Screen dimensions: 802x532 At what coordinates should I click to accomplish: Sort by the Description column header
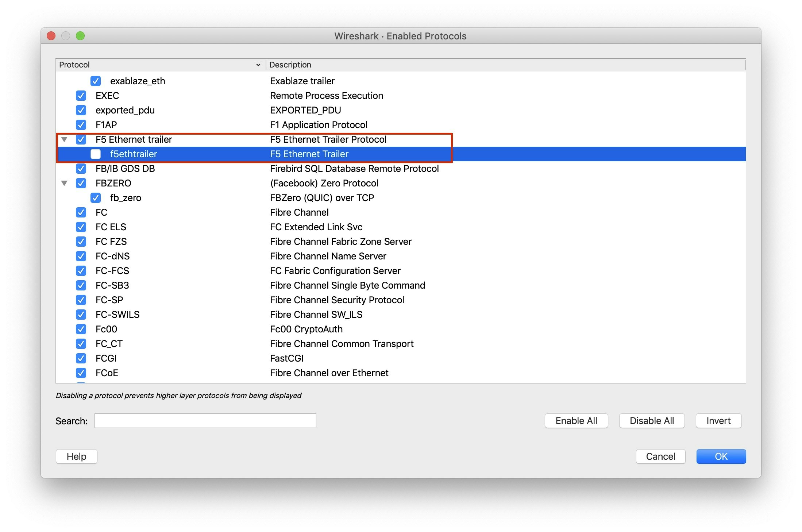coord(505,65)
